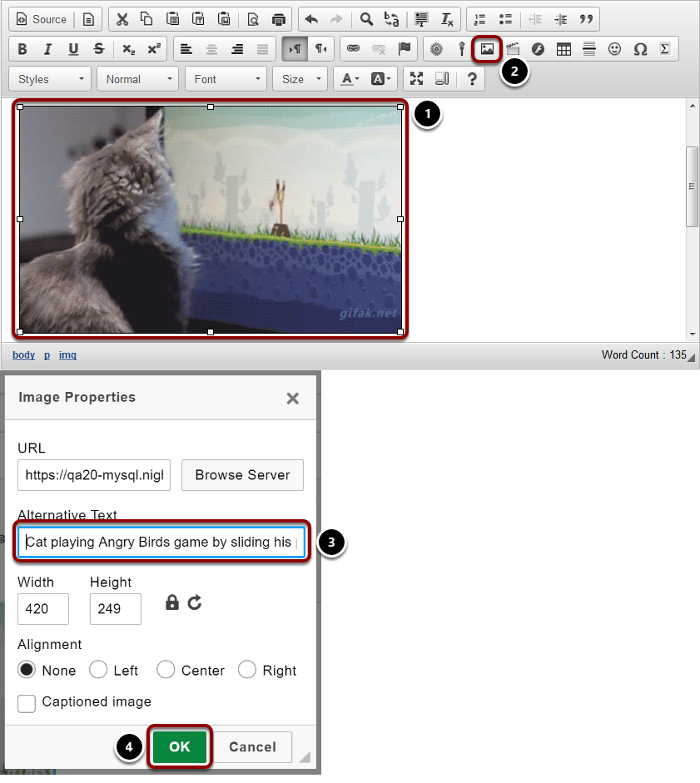Screen dimensions: 700x783
Task: Click the Insert Movie clapperboard icon
Action: pos(513,49)
